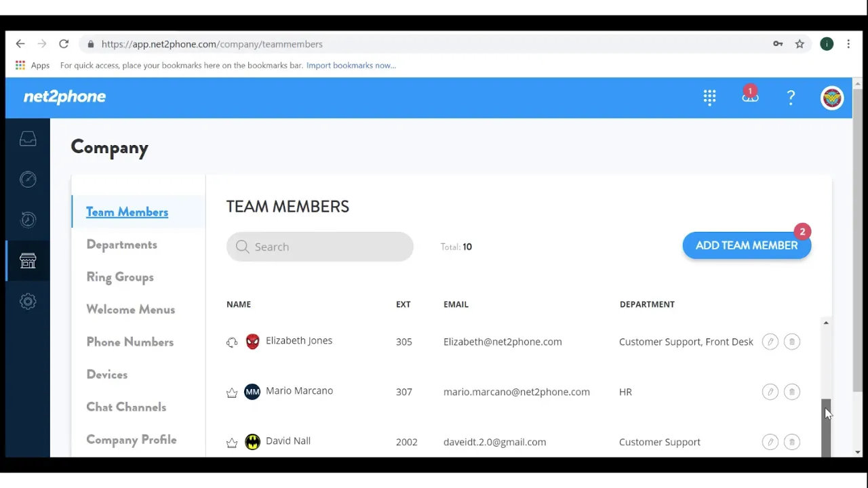Select the name Mario Marcano
This screenshot has height=488, width=868.
(x=299, y=390)
